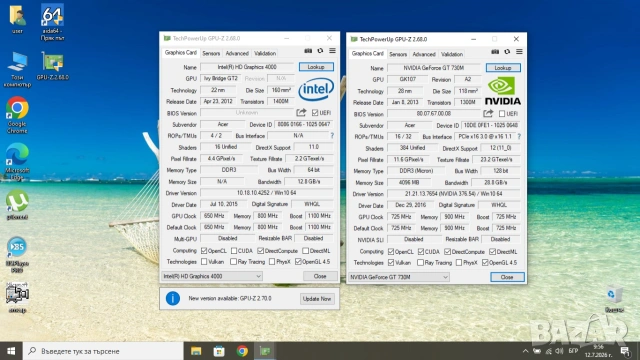Screen dimensions: 640x360
Task: Toggle Ray Tracing checkbox in NVIDIA window
Action: 420,262
